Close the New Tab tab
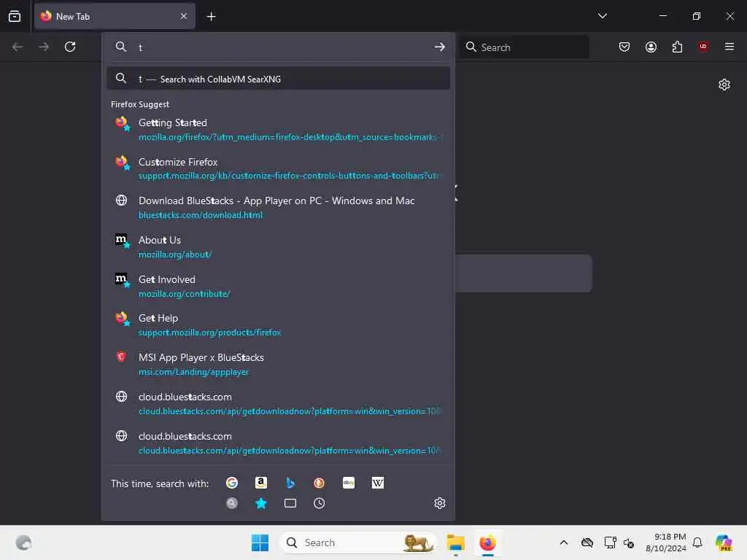 point(184,16)
